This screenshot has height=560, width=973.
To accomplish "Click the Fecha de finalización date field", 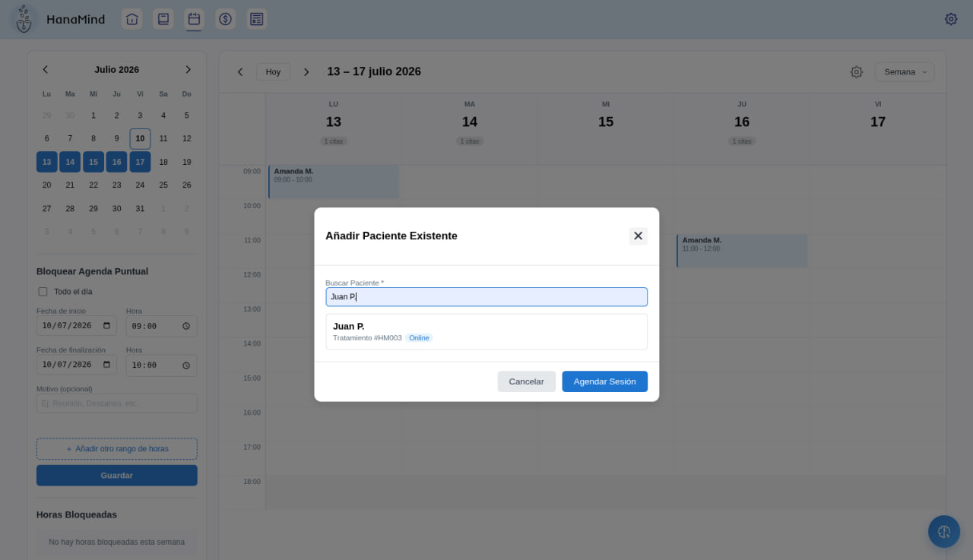I will (x=77, y=365).
